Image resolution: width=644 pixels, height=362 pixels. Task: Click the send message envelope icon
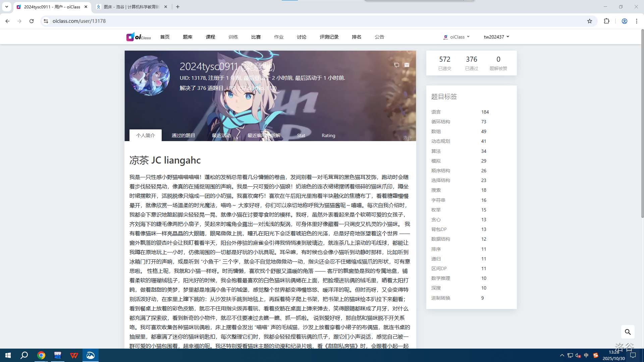point(407,65)
